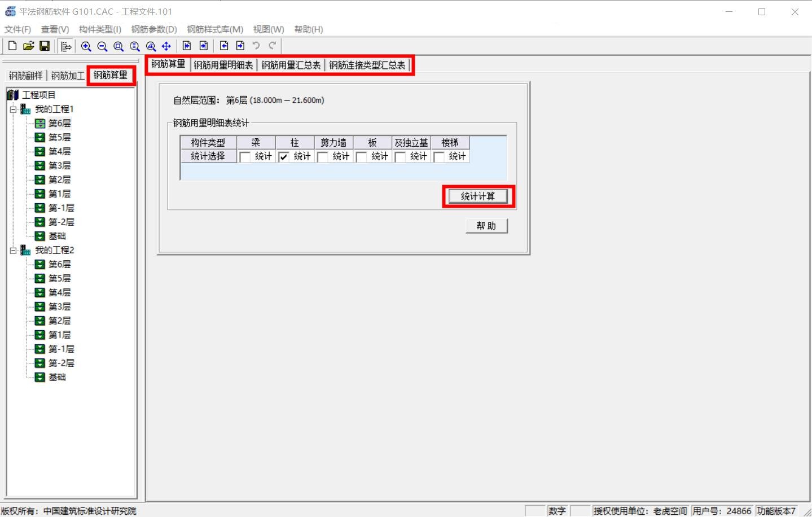Screen dimensions: 812x517
Task: Select 第3层 under 我的工程1
Action: (x=59, y=165)
